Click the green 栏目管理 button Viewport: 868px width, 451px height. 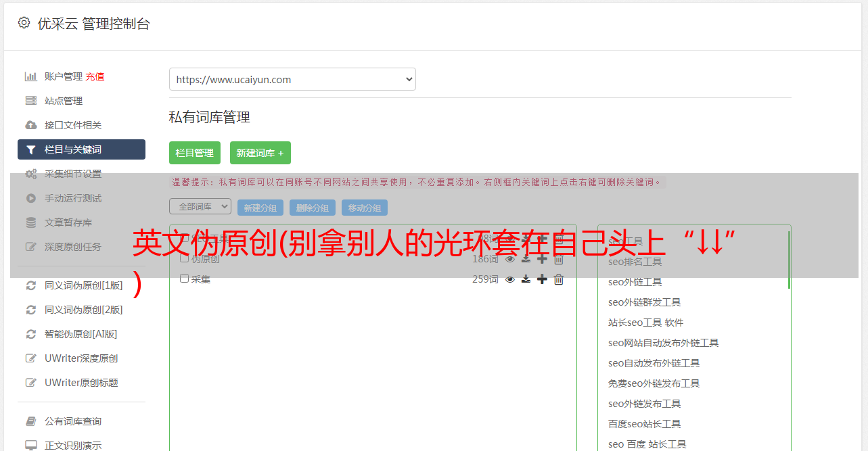click(x=195, y=153)
